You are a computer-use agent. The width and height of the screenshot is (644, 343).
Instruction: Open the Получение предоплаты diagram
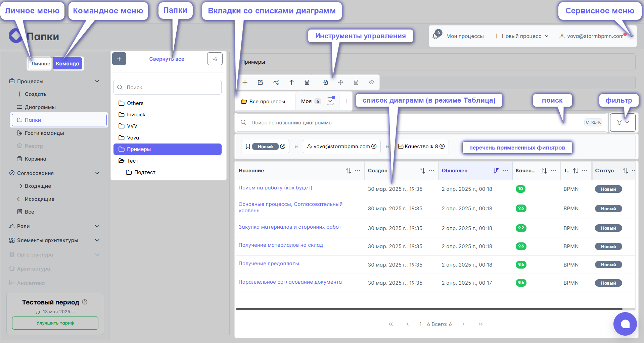(269, 264)
